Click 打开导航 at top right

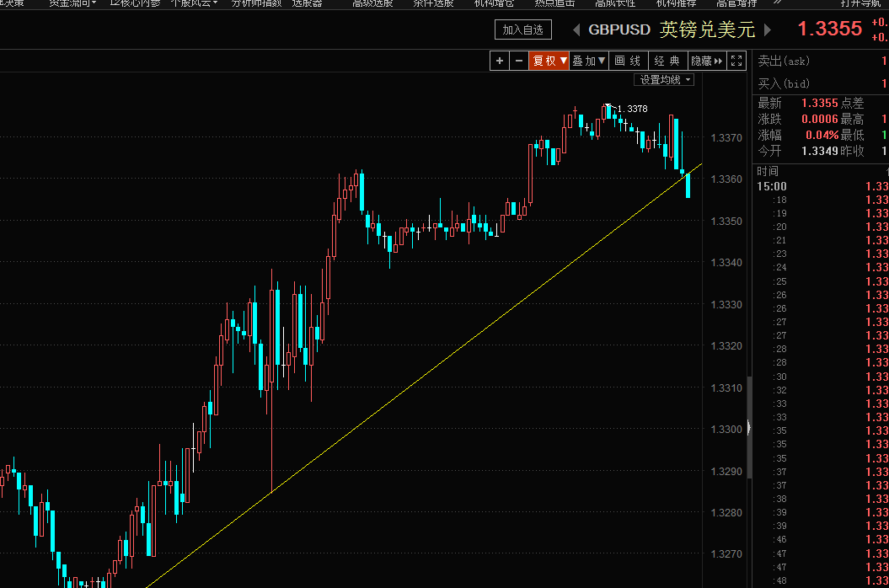pyautogui.click(x=860, y=3)
